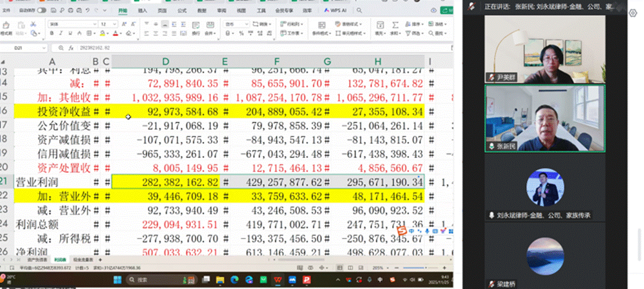The height and width of the screenshot is (289, 644).
Task: Click the insert function fx icon
Action: tap(70, 48)
